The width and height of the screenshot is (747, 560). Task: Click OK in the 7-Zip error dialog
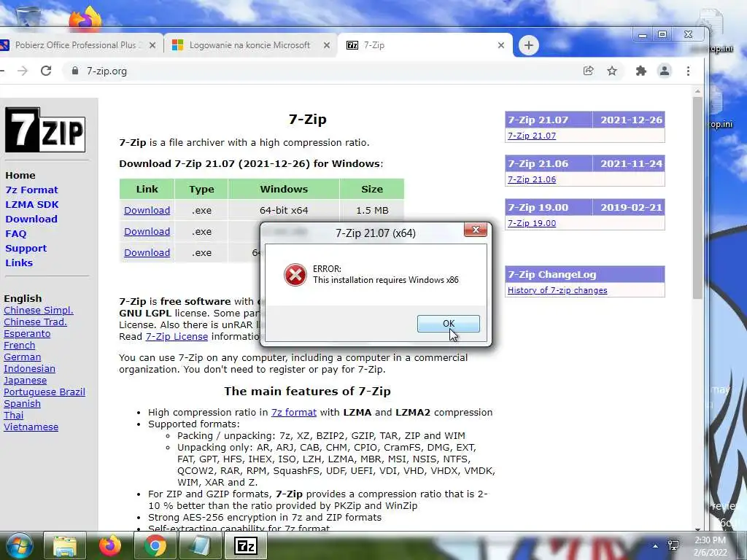pos(449,323)
